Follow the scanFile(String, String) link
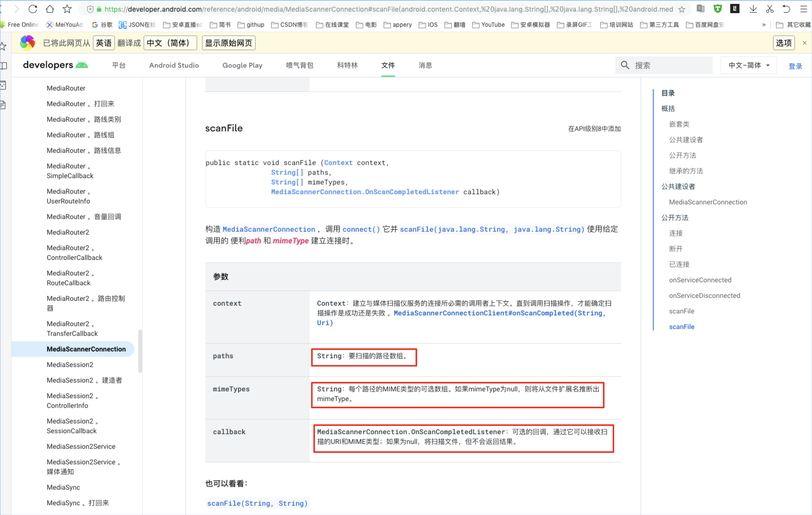This screenshot has width=812, height=515. pos(257,503)
